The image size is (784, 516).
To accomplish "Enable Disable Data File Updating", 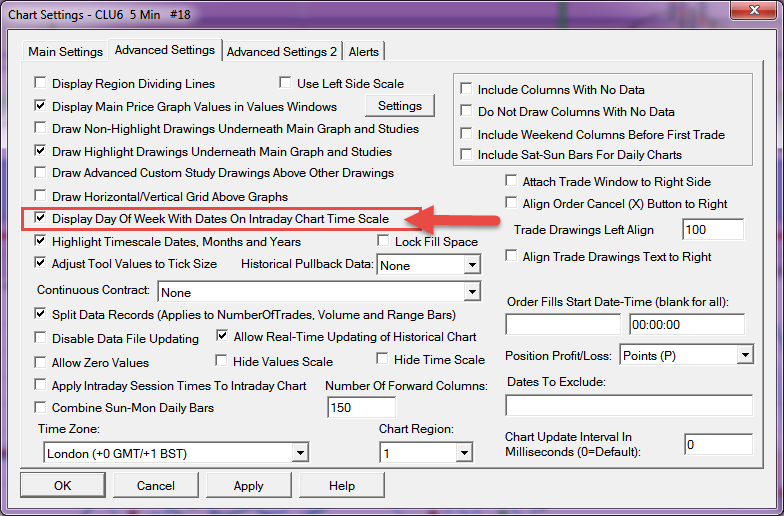I will pyautogui.click(x=40, y=338).
